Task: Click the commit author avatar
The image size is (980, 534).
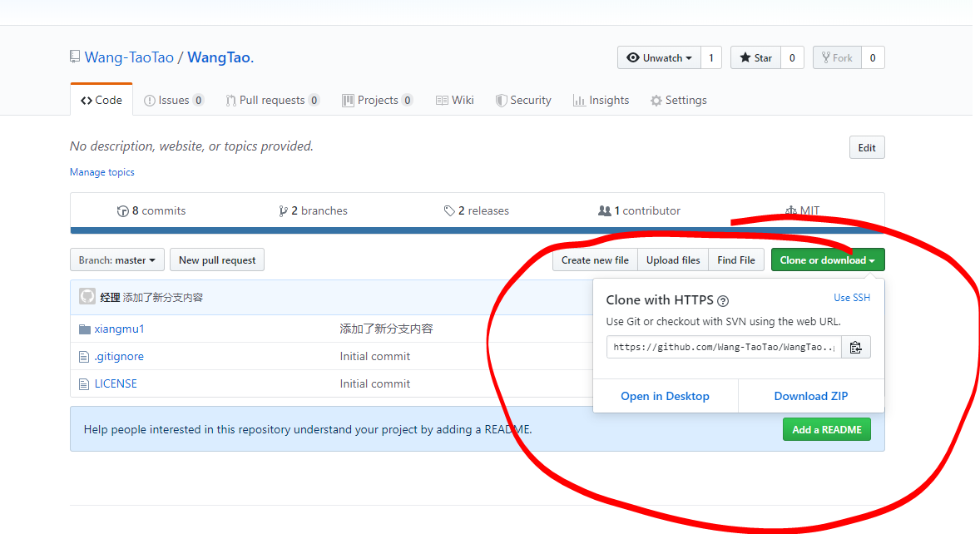Action: (x=87, y=296)
